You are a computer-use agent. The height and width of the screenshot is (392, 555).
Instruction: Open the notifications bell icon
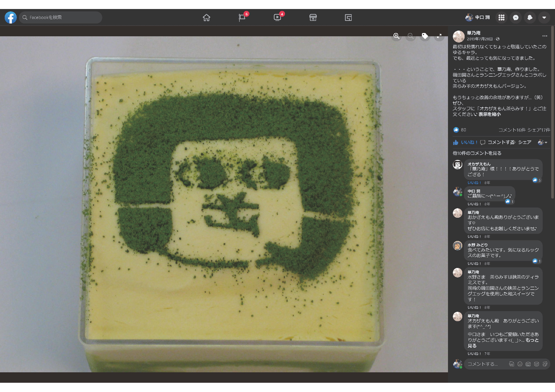[530, 18]
